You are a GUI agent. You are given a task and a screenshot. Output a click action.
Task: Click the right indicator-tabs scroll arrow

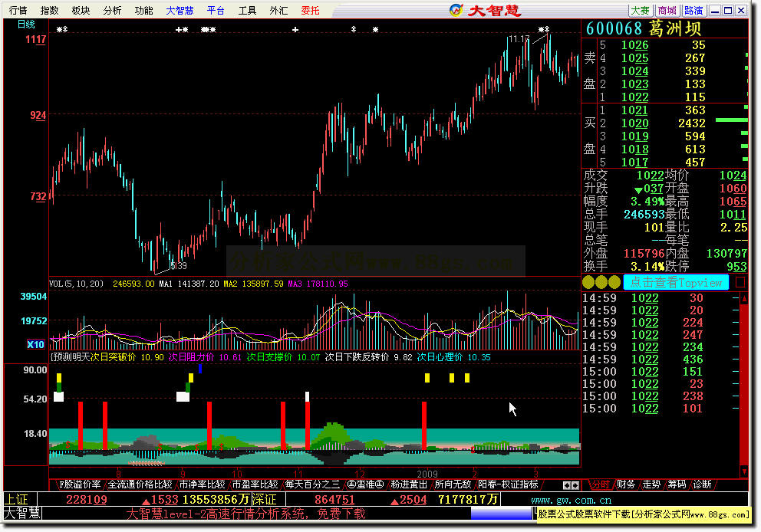tap(575, 485)
